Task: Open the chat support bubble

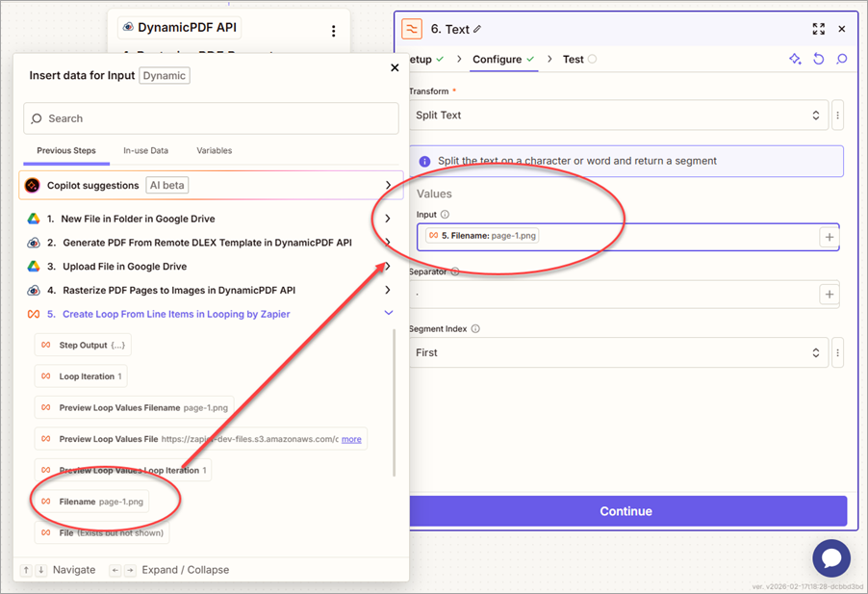Action: (830, 558)
